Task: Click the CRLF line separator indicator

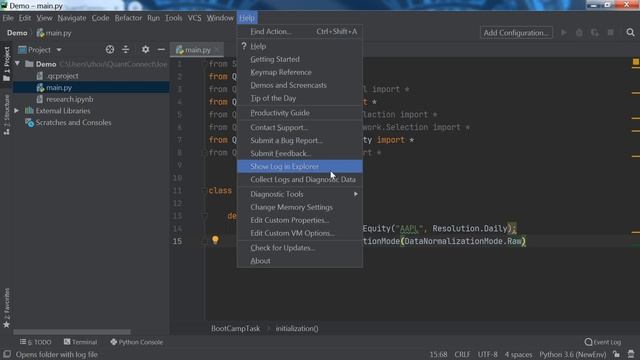Action: [x=462, y=354]
